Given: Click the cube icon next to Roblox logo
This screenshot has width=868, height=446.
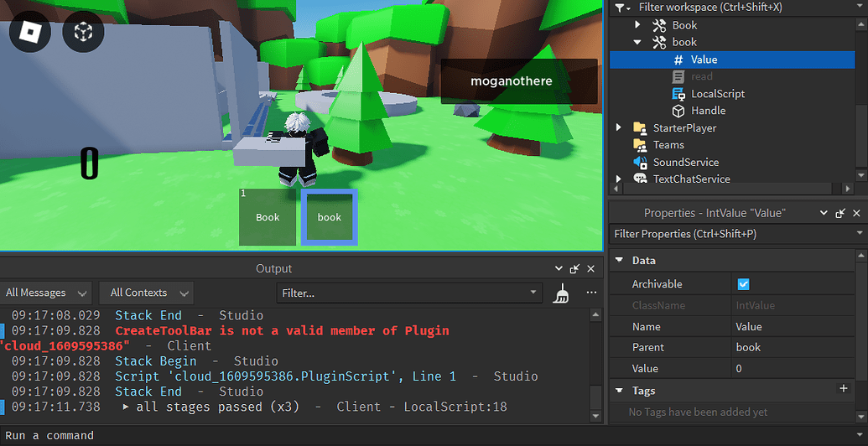Looking at the screenshot, I should click(x=83, y=32).
